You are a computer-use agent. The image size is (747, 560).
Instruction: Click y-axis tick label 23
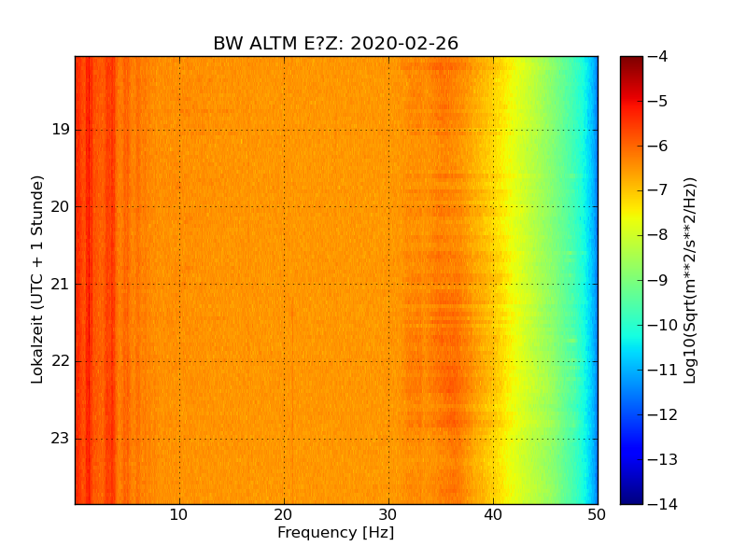pos(61,439)
